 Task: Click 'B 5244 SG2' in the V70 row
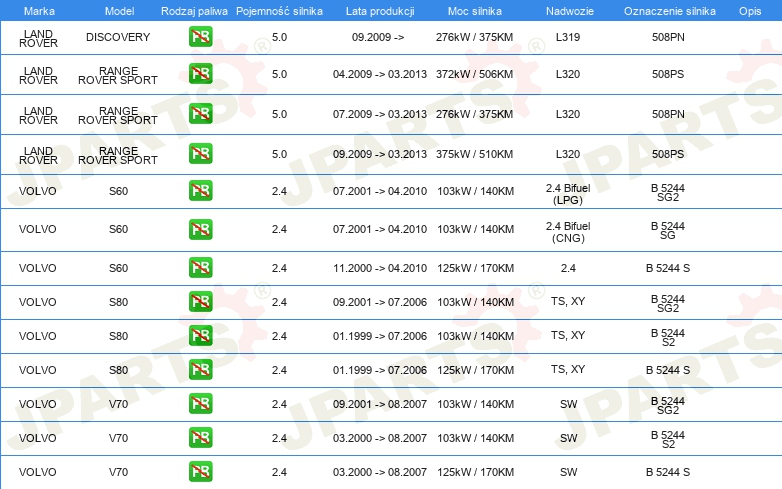tap(668, 405)
